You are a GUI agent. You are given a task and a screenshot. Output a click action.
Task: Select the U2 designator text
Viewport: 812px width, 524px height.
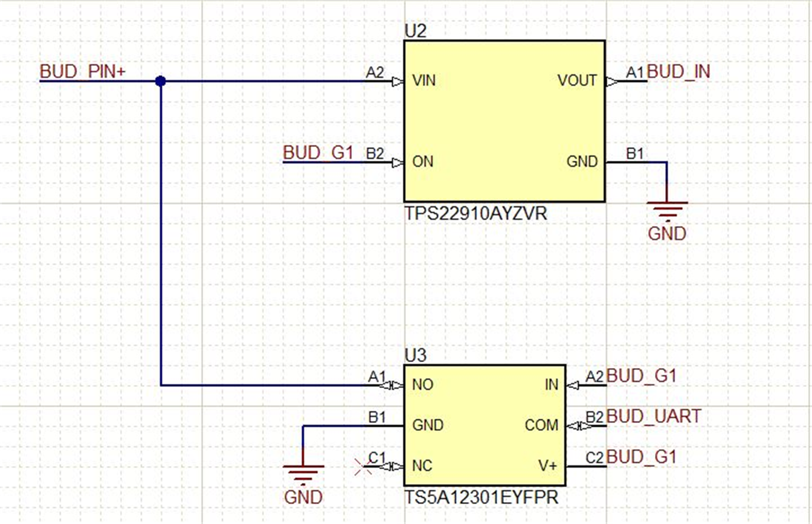[x=415, y=32]
